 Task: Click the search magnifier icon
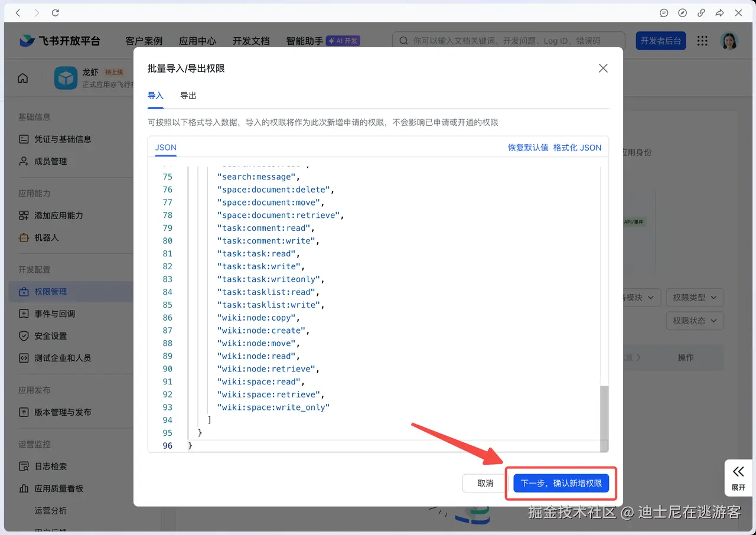[x=404, y=41]
